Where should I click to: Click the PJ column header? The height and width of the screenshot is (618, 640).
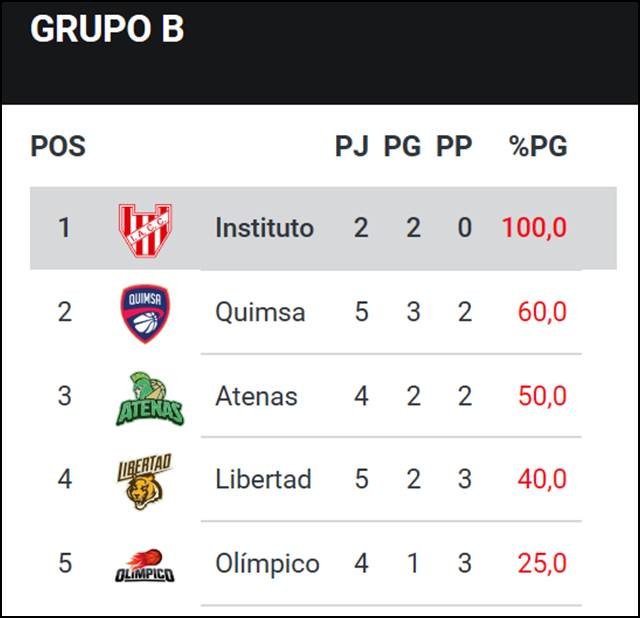pyautogui.click(x=352, y=147)
